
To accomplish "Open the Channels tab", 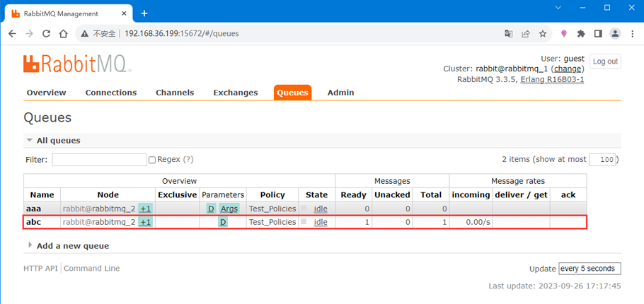I will (175, 93).
